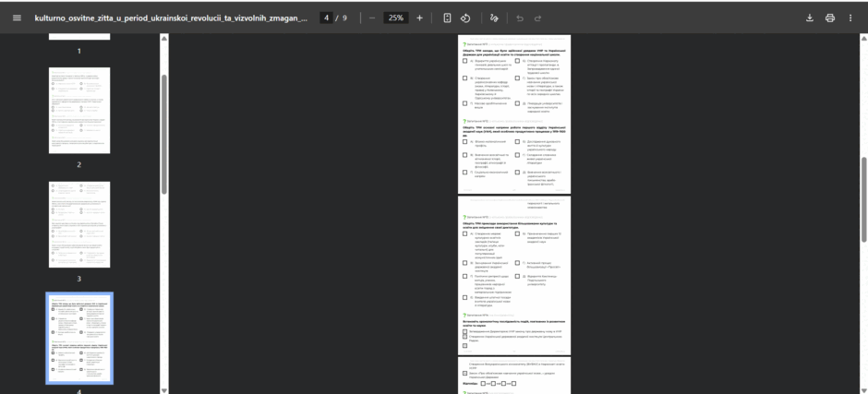The image size is (868, 394).
Task: Click the thumbnail label 3
Action: [x=79, y=279]
